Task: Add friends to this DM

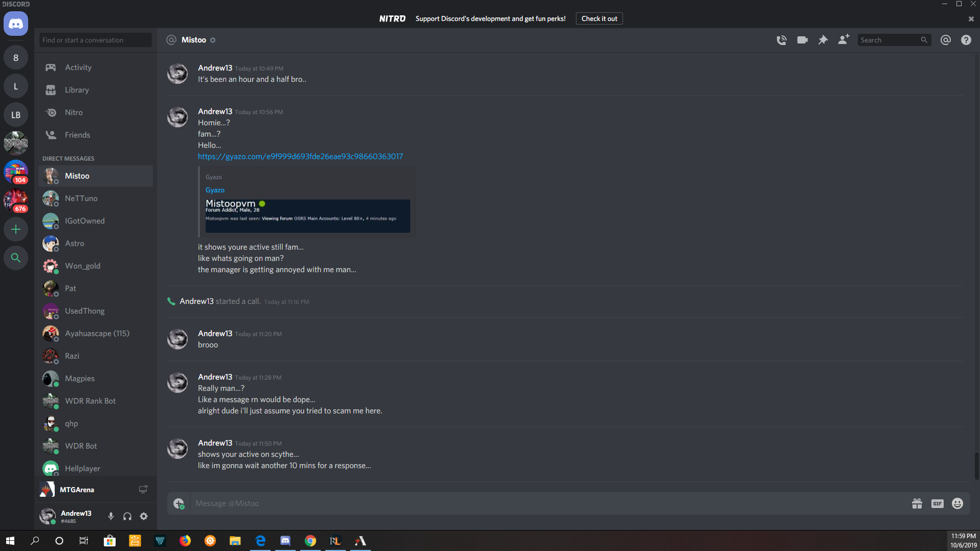Action: pyautogui.click(x=844, y=39)
